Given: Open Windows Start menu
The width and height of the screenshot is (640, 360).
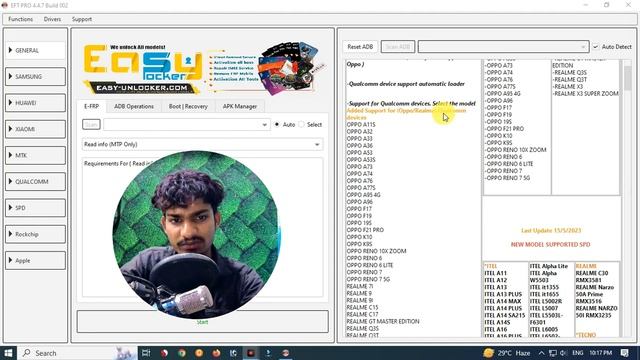Looking at the screenshot, I should 8,353.
